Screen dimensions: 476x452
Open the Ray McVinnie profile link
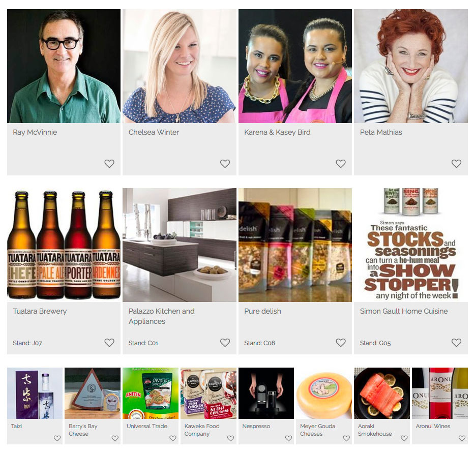tap(35, 132)
